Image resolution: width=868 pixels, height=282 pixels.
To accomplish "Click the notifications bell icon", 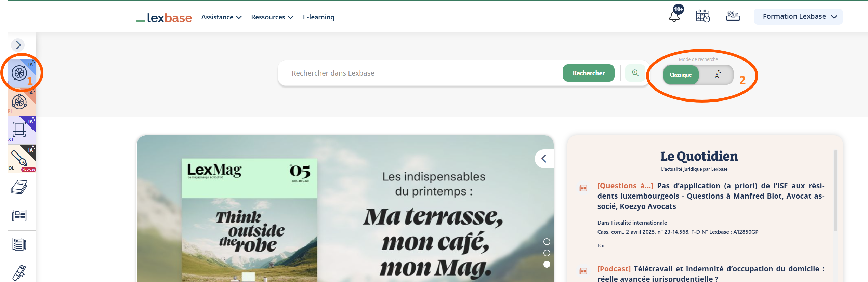I will tap(674, 16).
